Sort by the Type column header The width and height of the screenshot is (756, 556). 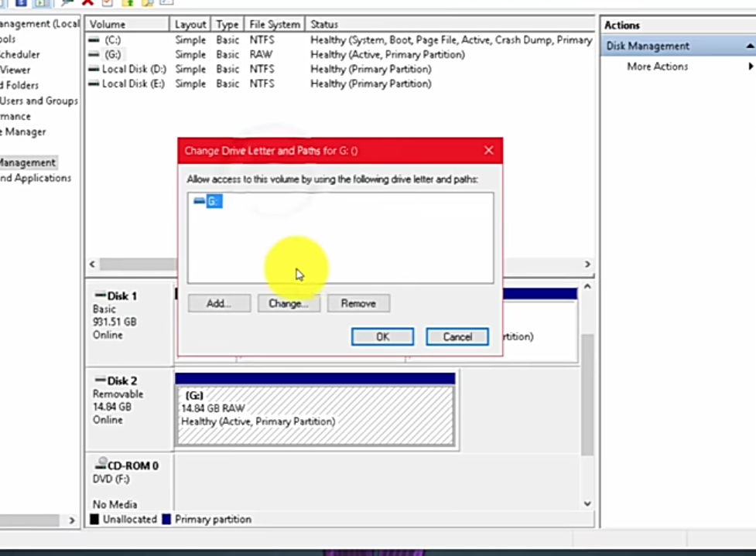227,24
